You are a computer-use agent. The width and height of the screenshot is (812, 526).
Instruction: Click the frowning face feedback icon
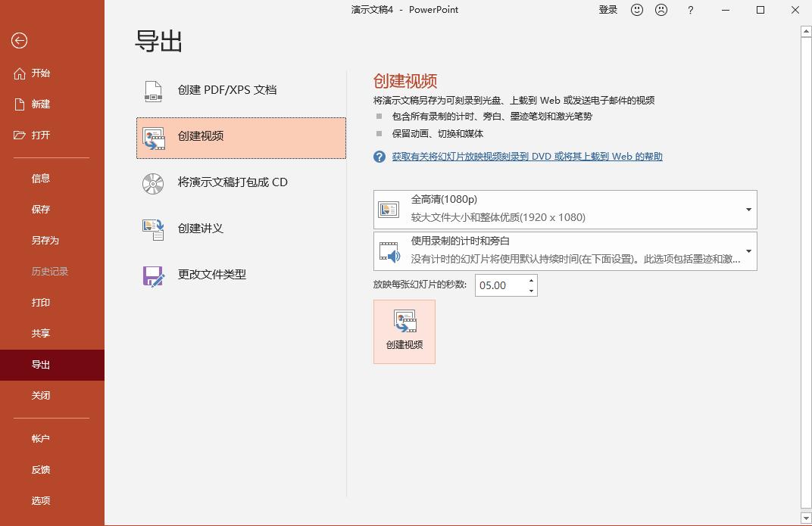[661, 10]
